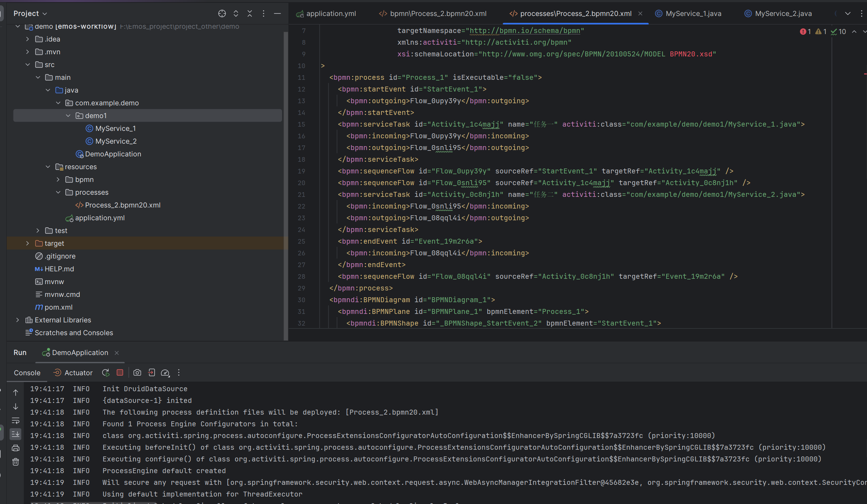
Task: Expand the test folder
Action: point(38,231)
